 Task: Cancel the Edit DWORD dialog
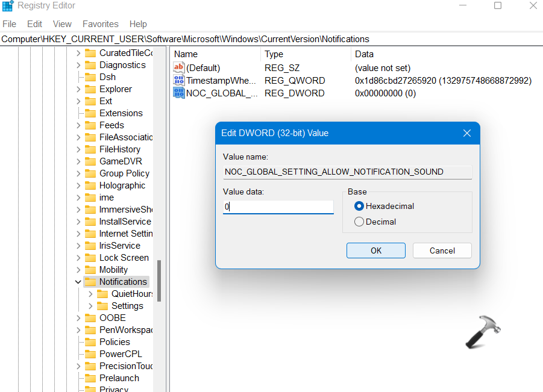pos(442,250)
